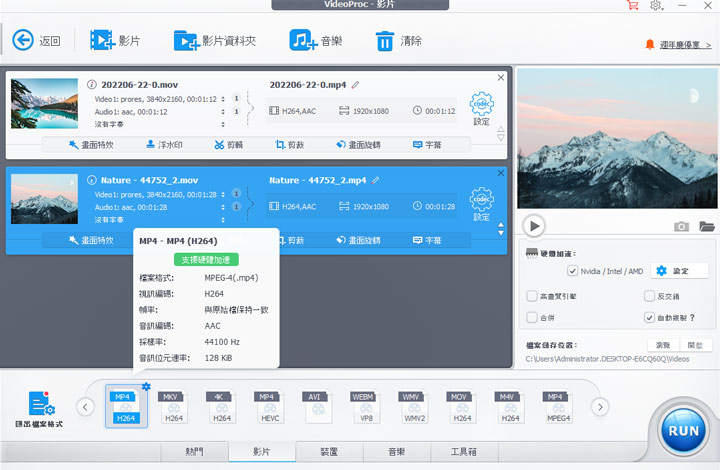Clear the list with the 清除 trash icon

[385, 41]
